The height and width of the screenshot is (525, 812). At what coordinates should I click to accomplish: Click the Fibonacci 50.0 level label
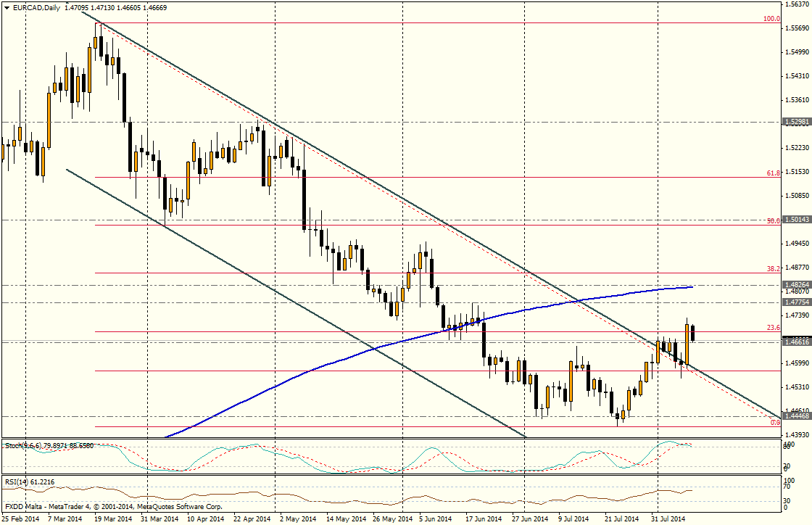[x=773, y=220]
